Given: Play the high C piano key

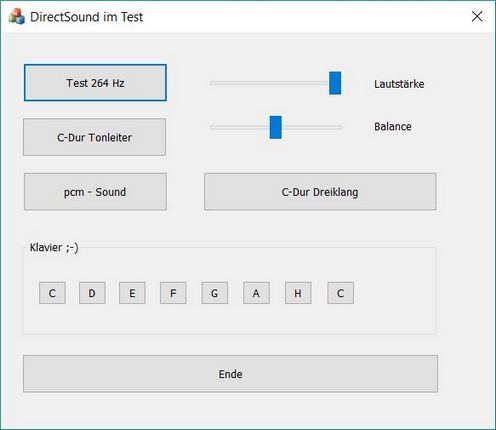Looking at the screenshot, I should 341,293.
